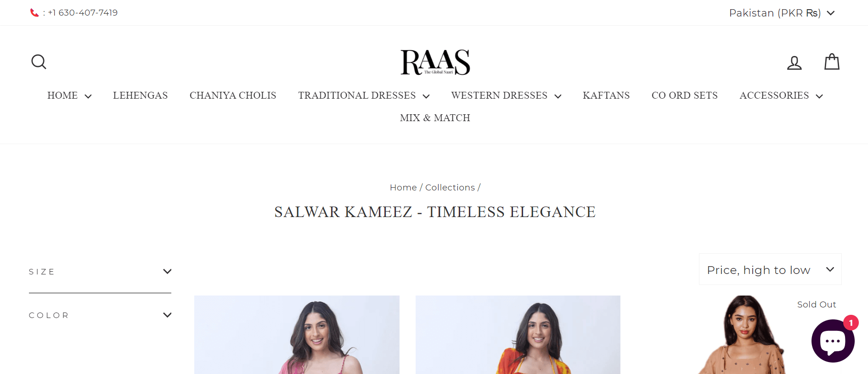Click the Home breadcrumb link
This screenshot has width=868, height=374.
403,187
